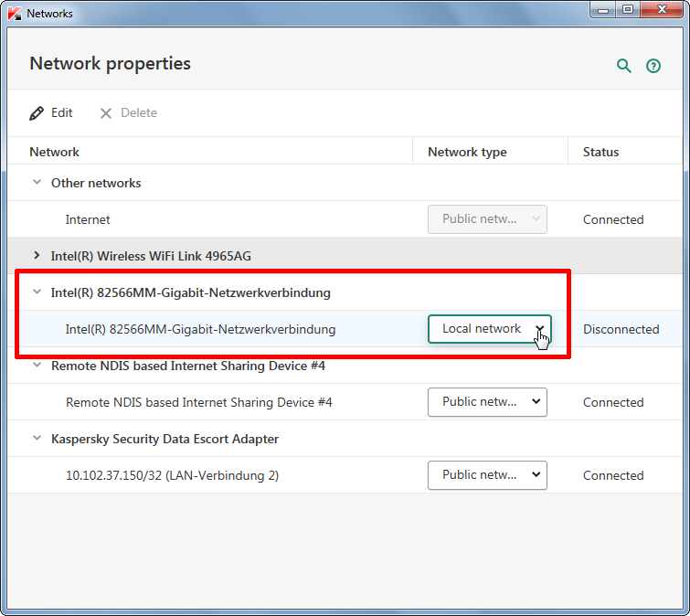Minimize the Networks window
690x616 pixels.
coord(603,10)
